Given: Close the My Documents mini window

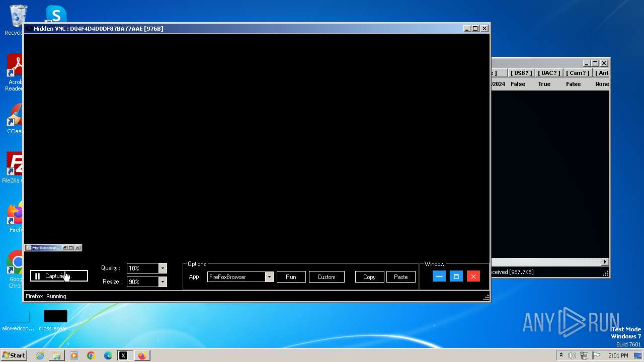Looking at the screenshot, I should pyautogui.click(x=77, y=248).
